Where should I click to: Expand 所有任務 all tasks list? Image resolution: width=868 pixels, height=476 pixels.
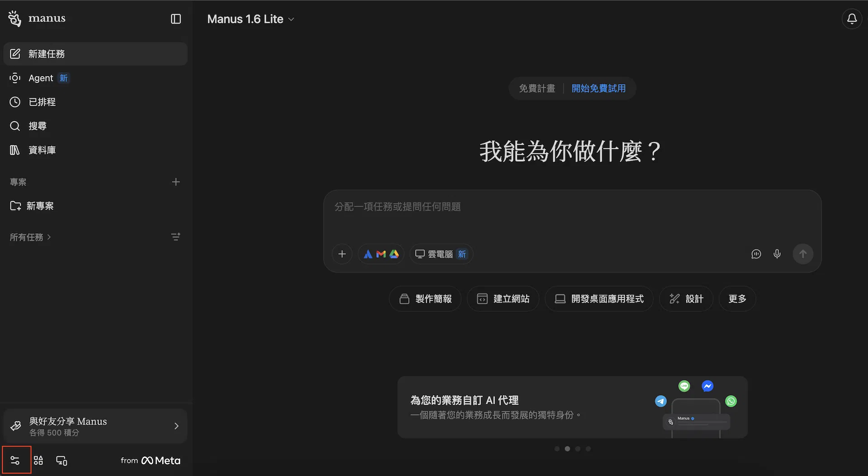point(30,237)
